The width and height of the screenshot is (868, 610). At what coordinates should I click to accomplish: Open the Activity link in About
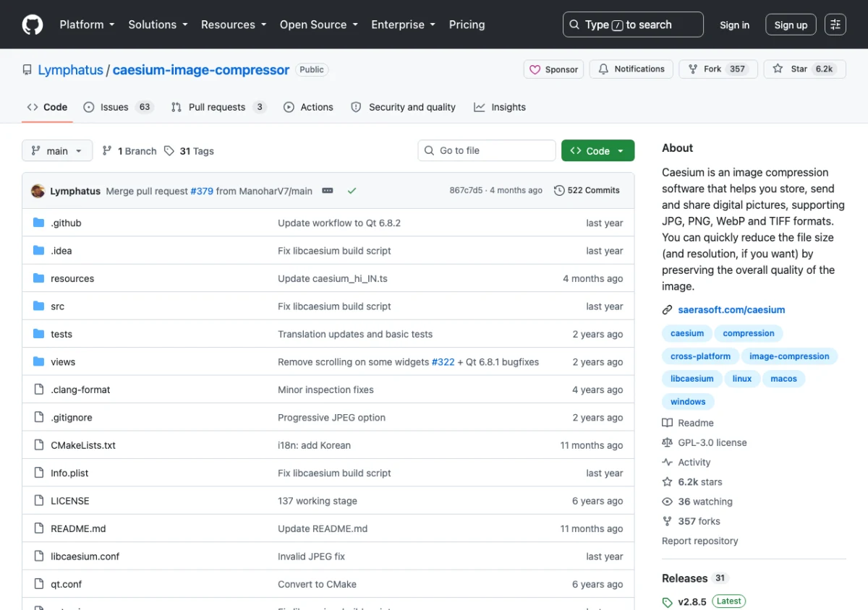click(x=686, y=463)
